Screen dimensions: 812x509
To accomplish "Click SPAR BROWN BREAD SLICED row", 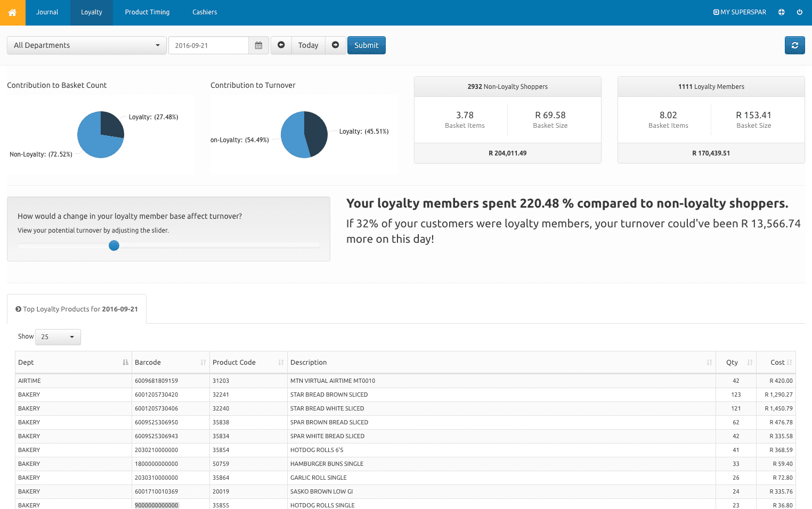I will click(405, 422).
